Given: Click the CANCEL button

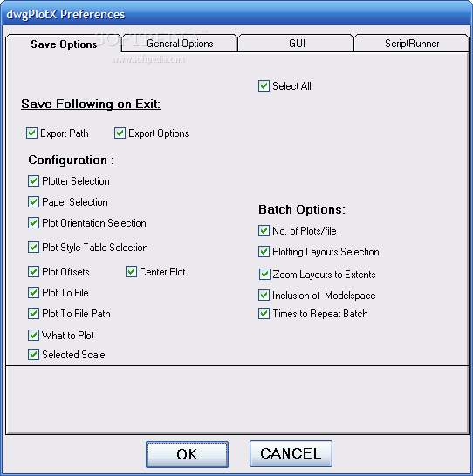Looking at the screenshot, I should click(291, 453).
